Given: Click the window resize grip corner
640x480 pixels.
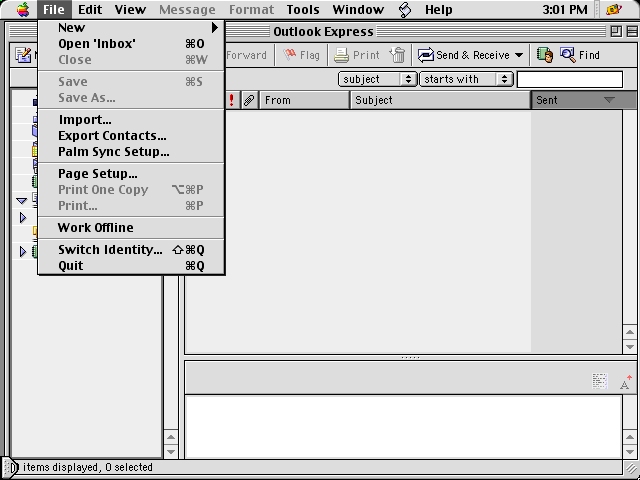Looking at the screenshot, I should 631,468.
